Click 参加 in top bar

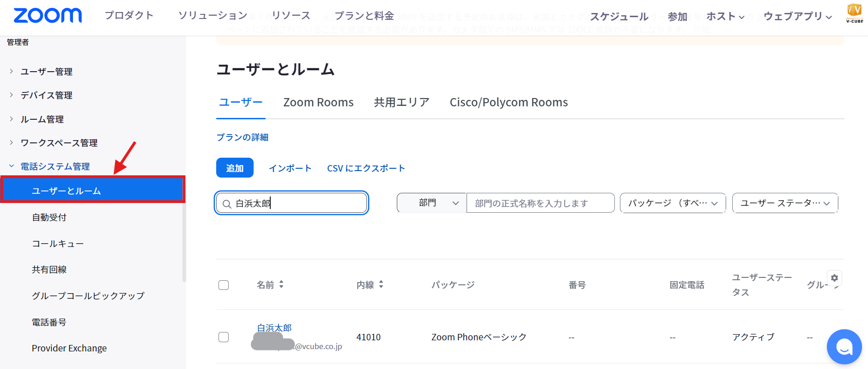[x=678, y=16]
